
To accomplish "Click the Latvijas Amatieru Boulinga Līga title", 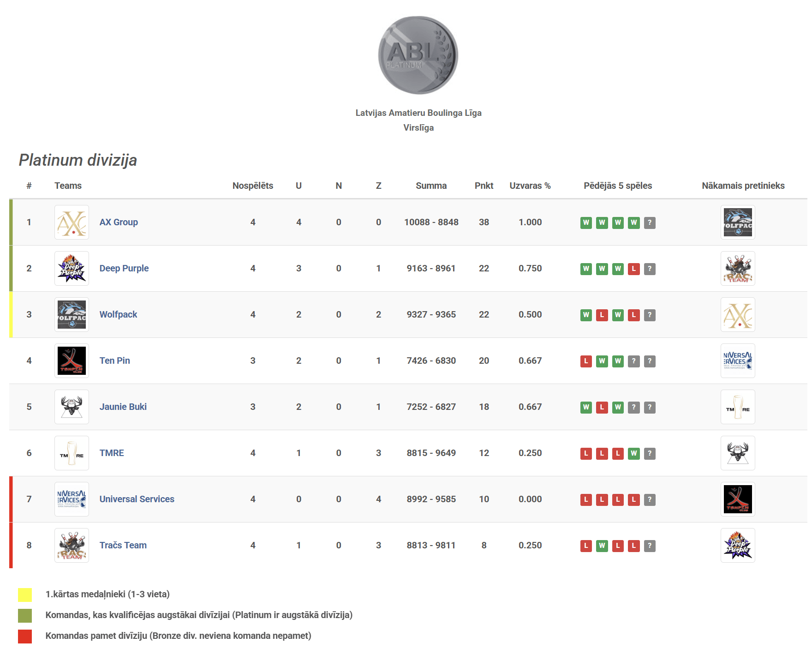I will [x=418, y=113].
